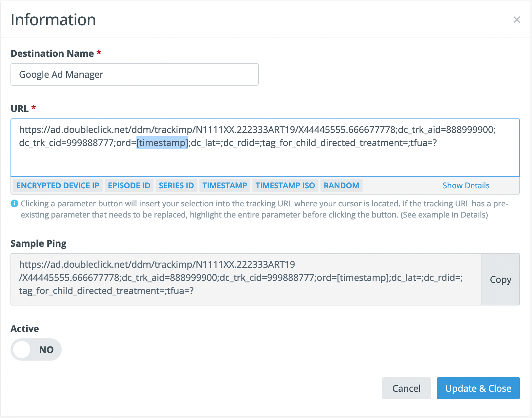Screen dimensions: 532x418
Task: Click the Active label
Action: 25,329
